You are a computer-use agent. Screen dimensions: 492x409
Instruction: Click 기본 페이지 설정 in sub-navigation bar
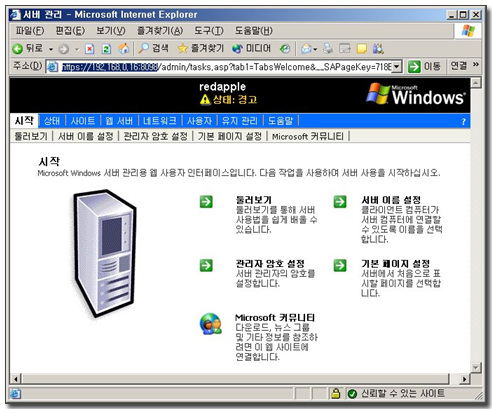(230, 136)
